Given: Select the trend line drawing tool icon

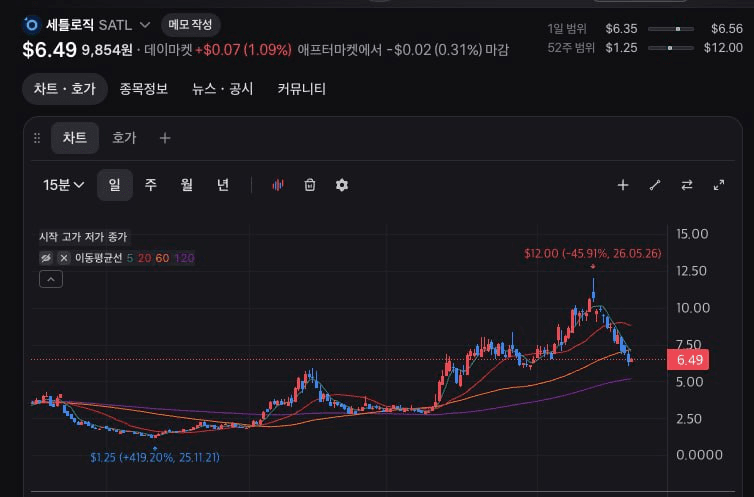Looking at the screenshot, I should [655, 185].
